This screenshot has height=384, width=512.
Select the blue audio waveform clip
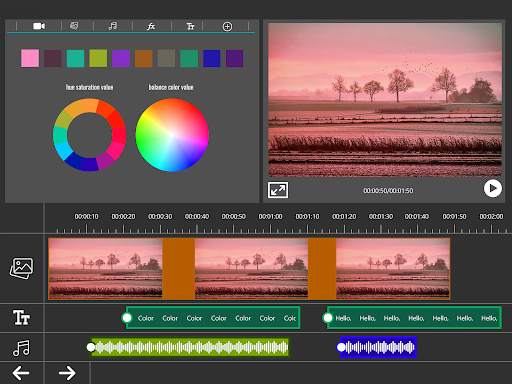378,347
